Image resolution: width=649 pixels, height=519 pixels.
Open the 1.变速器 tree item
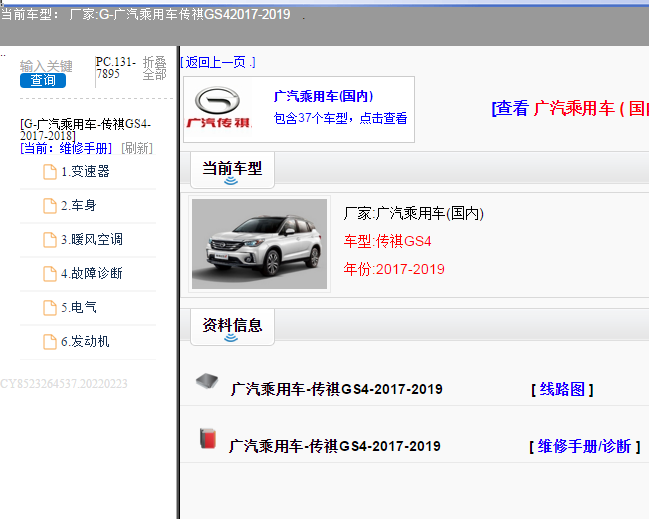coord(85,171)
